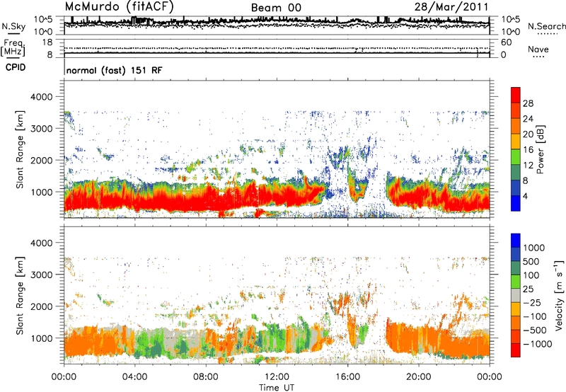Click the "12:00" time tick label

tap(277, 377)
